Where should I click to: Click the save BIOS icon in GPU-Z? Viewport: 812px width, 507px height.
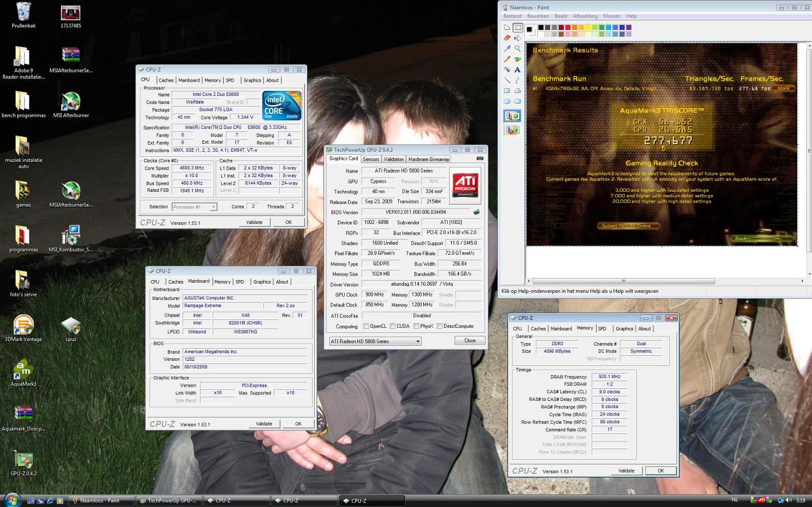tap(477, 212)
